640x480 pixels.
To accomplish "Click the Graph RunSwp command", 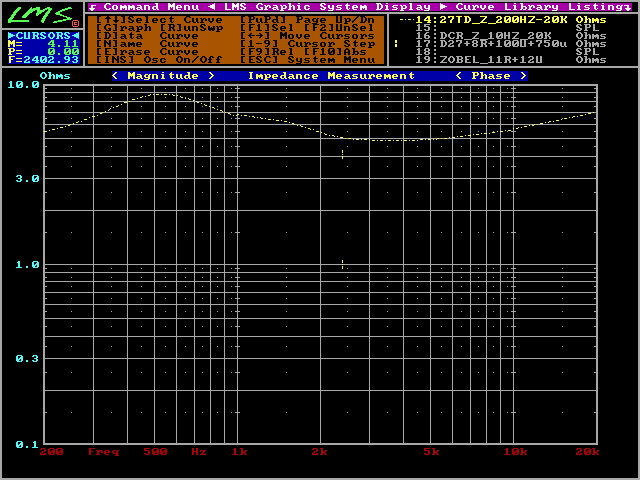I will (x=160, y=28).
